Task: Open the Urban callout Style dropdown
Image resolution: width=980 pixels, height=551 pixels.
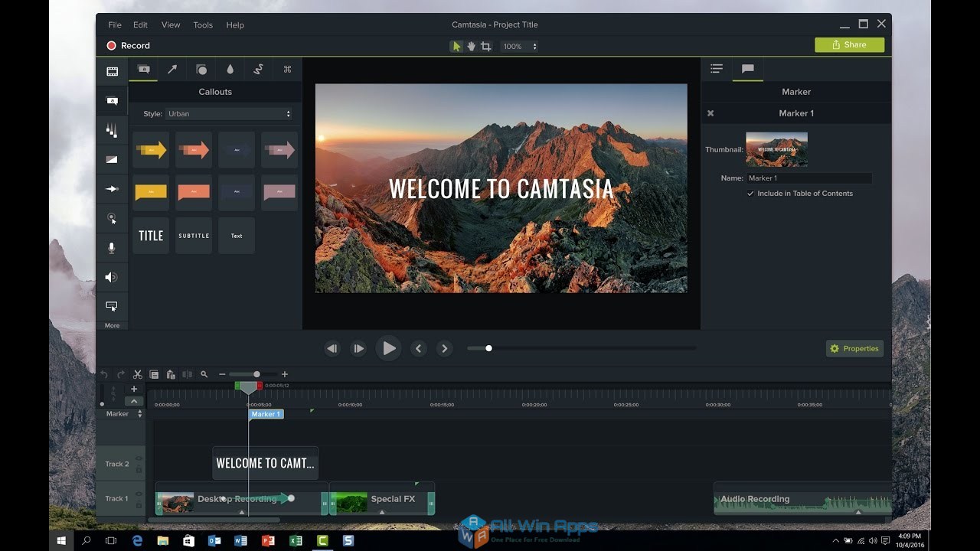Action: [229, 113]
